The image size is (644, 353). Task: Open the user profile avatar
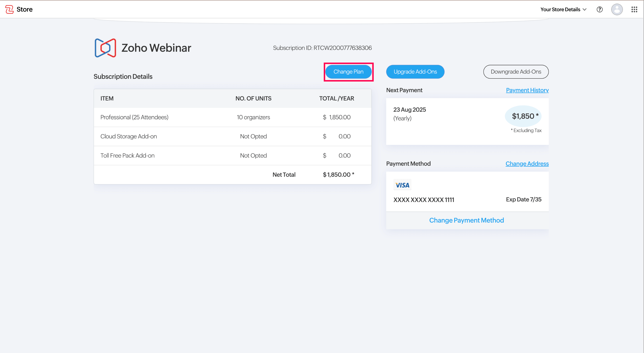pyautogui.click(x=617, y=9)
